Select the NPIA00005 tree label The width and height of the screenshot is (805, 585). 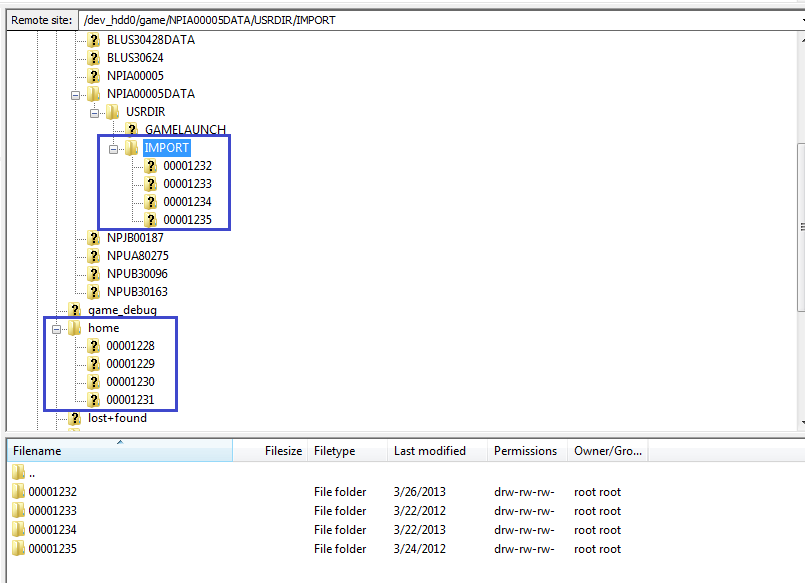[x=135, y=76]
